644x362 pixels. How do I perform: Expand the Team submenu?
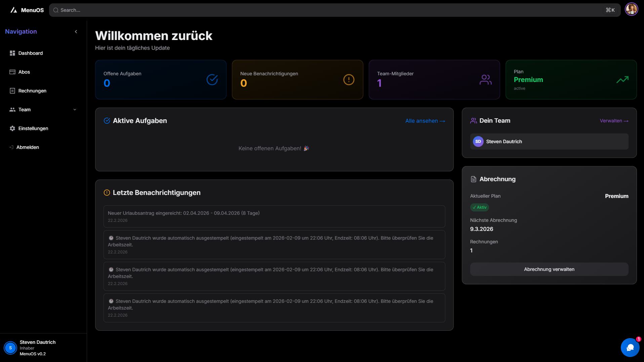click(x=74, y=109)
